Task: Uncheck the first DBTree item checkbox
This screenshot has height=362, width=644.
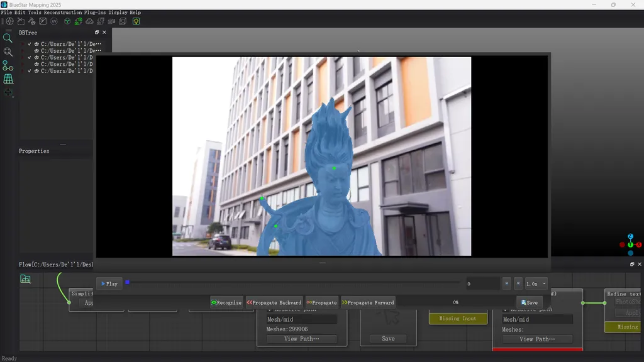Action: click(x=30, y=44)
